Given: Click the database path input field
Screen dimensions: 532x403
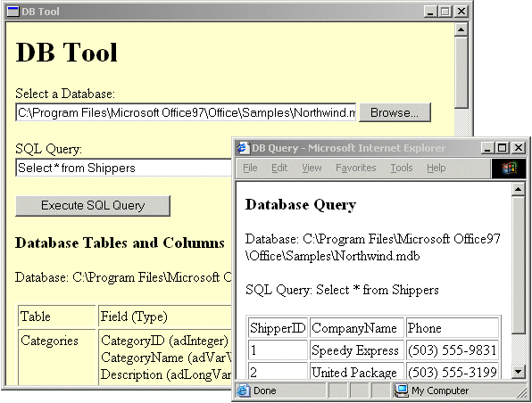Looking at the screenshot, I should pos(186,112).
